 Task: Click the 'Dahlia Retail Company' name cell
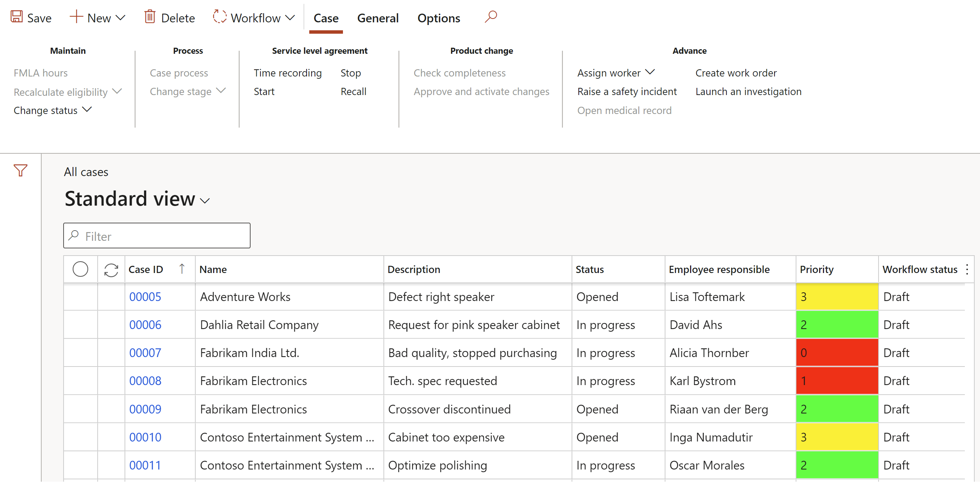click(x=289, y=325)
